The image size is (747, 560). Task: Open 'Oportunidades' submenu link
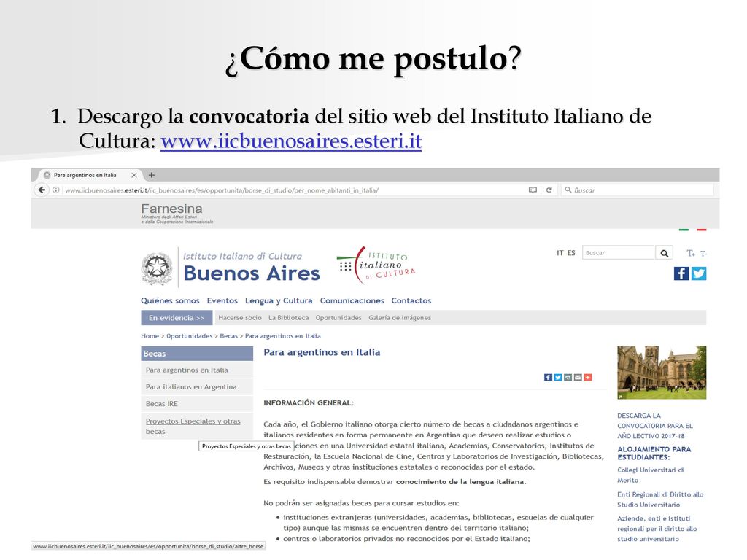pyautogui.click(x=338, y=318)
